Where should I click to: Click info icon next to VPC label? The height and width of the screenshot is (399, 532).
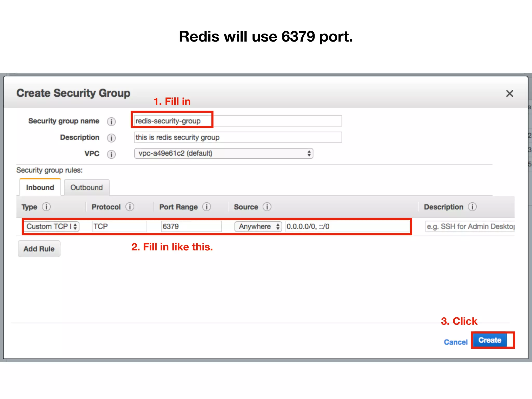tap(111, 154)
